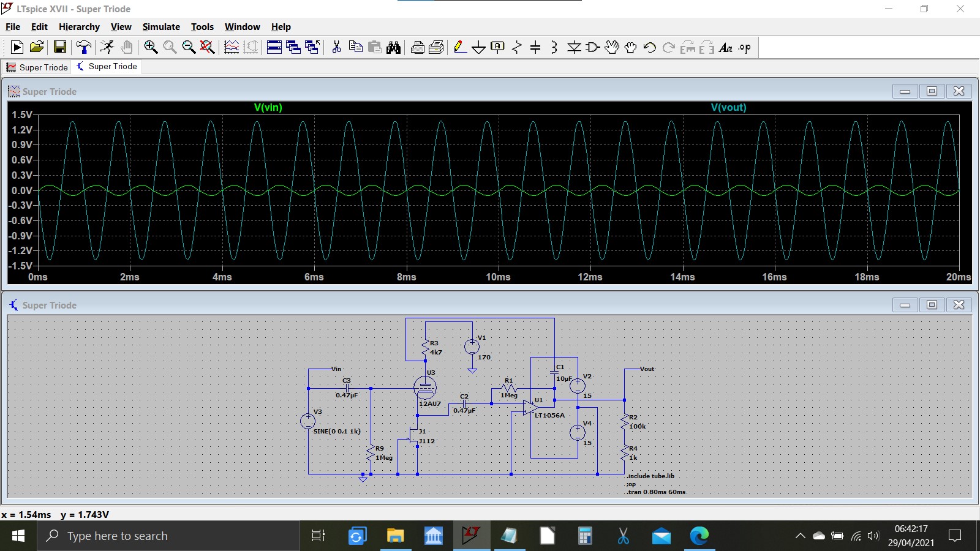The width and height of the screenshot is (980, 551).
Task: Select the Move hand tool
Action: click(x=612, y=47)
